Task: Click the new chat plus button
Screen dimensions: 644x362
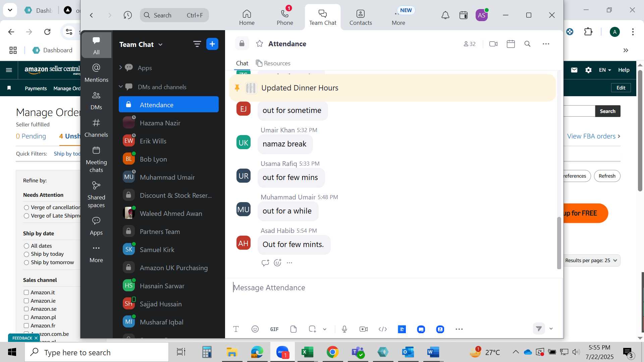Action: [x=212, y=44]
